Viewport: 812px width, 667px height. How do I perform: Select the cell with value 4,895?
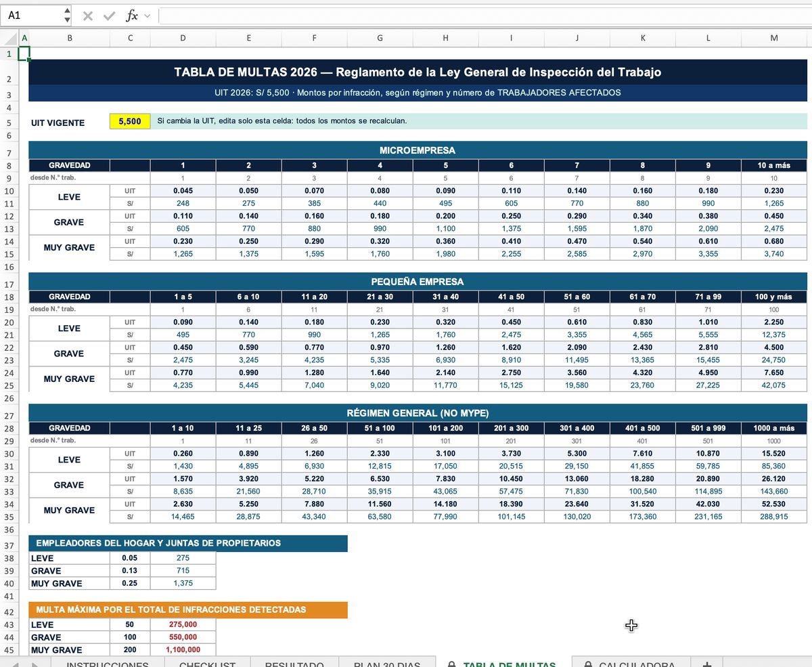click(248, 466)
